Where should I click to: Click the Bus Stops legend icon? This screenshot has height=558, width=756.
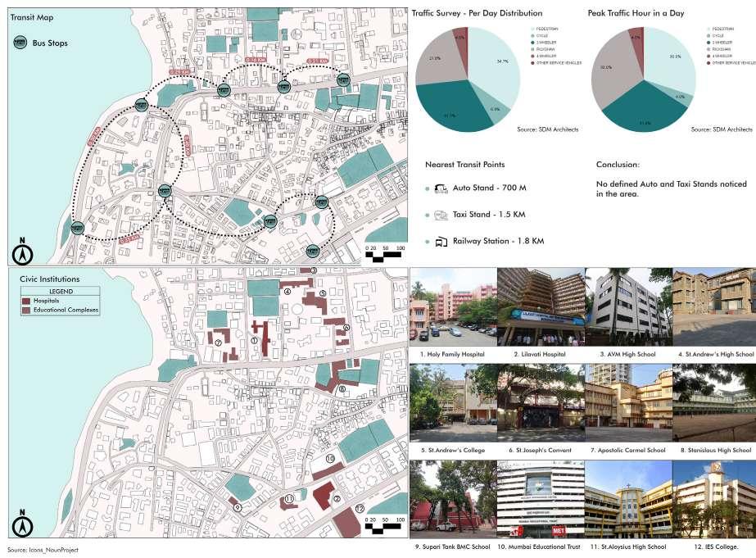coord(20,43)
